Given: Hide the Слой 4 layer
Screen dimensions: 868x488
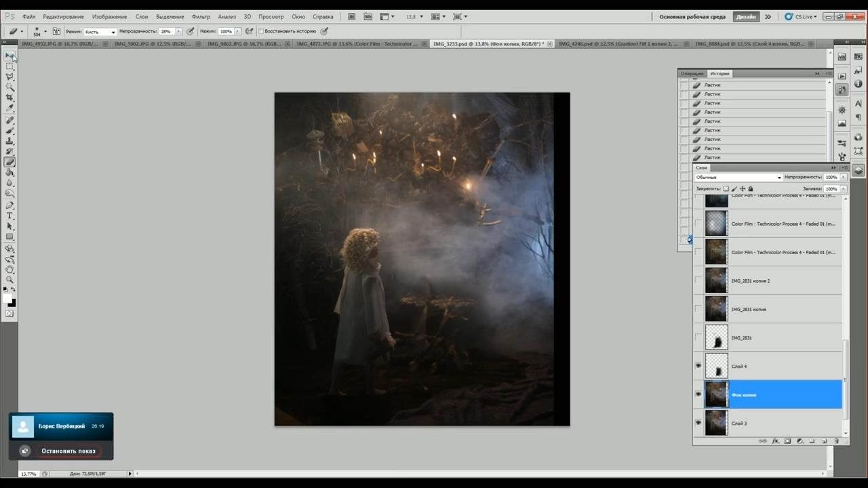Looking at the screenshot, I should coord(698,366).
